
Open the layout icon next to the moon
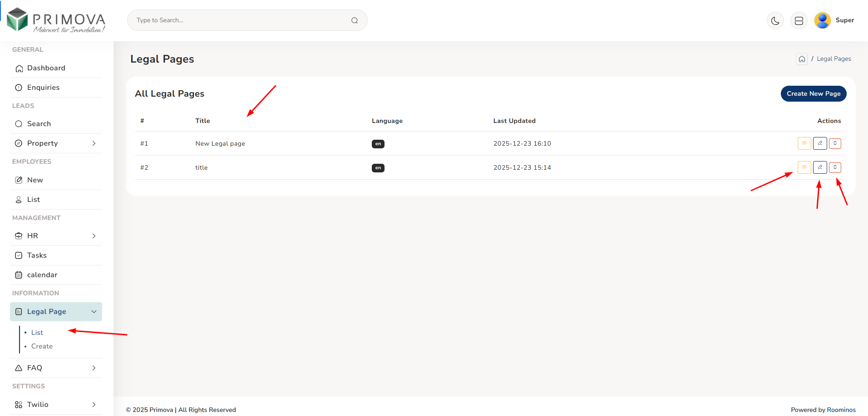[x=799, y=20]
